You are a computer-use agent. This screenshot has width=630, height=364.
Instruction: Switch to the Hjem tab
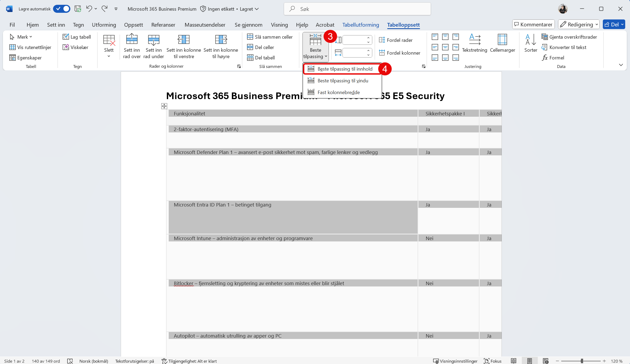pyautogui.click(x=33, y=25)
